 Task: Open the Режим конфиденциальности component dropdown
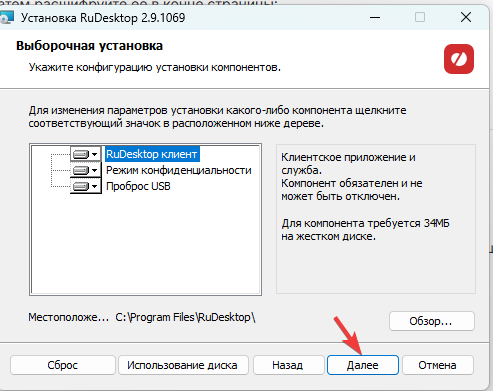86,170
